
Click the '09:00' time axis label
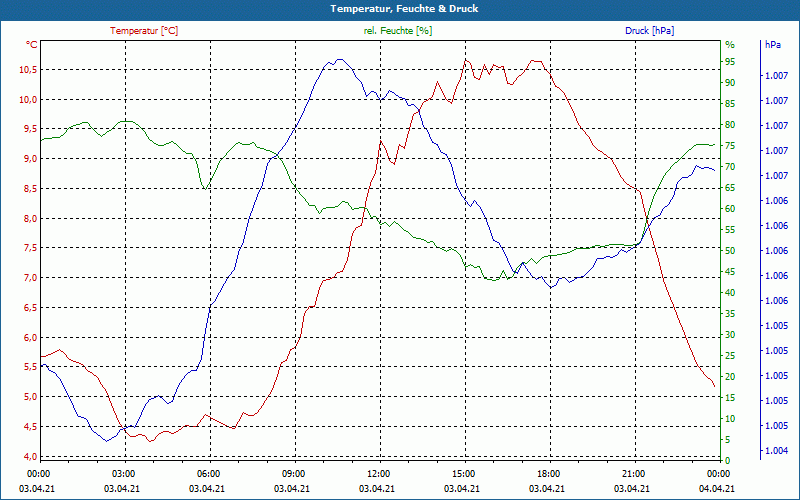[293, 473]
